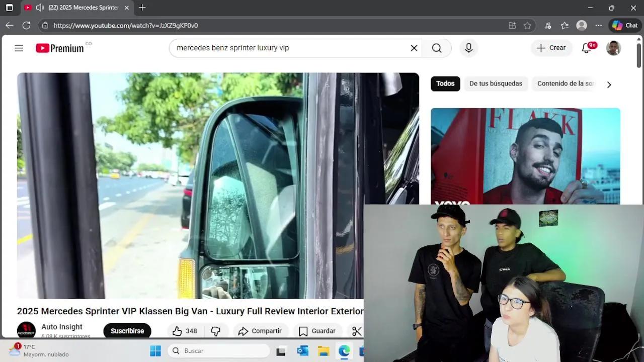This screenshot has height=362, width=644.
Task: Open the weather widget 17°C
Action: pos(39,350)
